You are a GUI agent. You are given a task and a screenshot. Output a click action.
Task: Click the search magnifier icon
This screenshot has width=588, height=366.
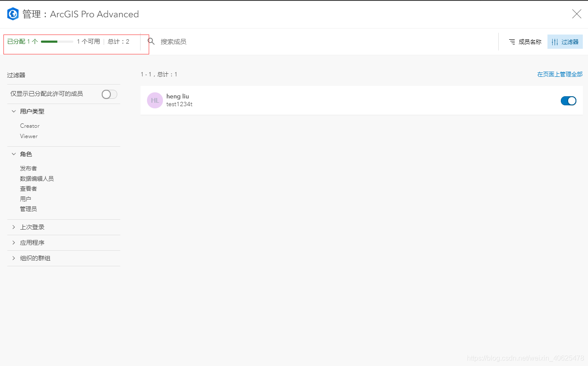tap(151, 41)
